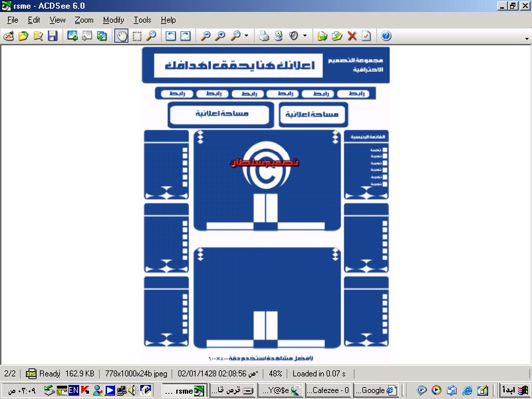Click the Save (floppy disk) toolbar icon
Image resolution: width=532 pixels, height=399 pixels.
tap(53, 36)
